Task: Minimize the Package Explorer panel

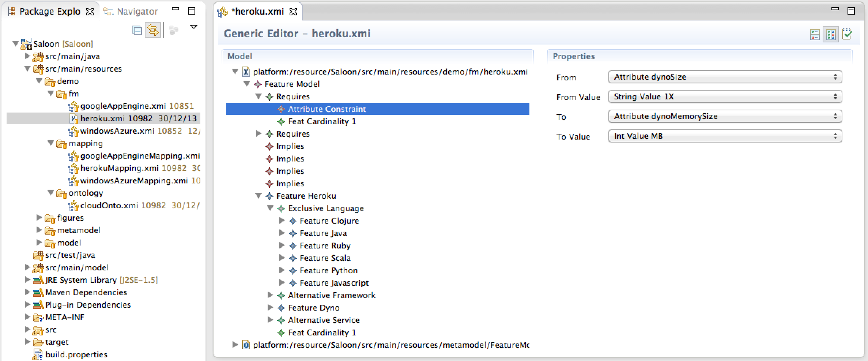Action: [176, 9]
